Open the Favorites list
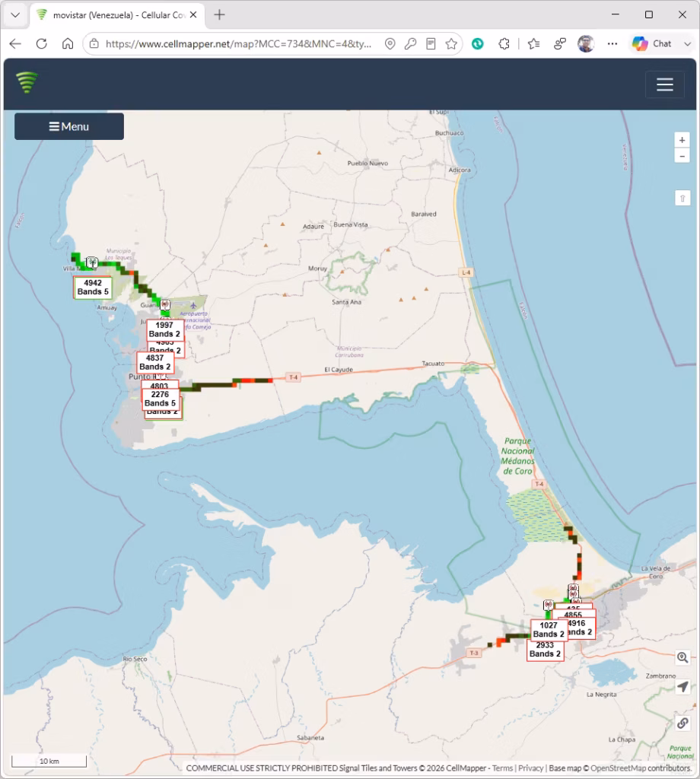700x779 pixels. (534, 43)
